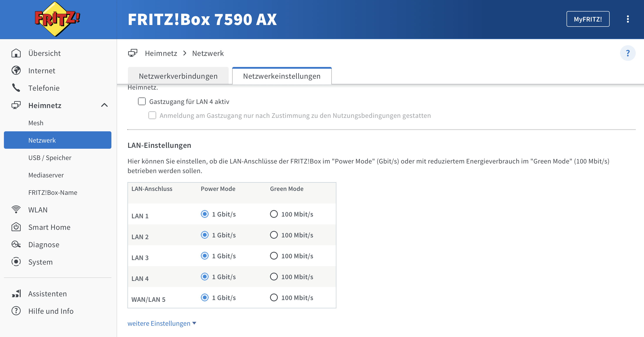644x337 pixels.
Task: Select 1 Gbit/s for LAN 2
Action: [x=205, y=235]
